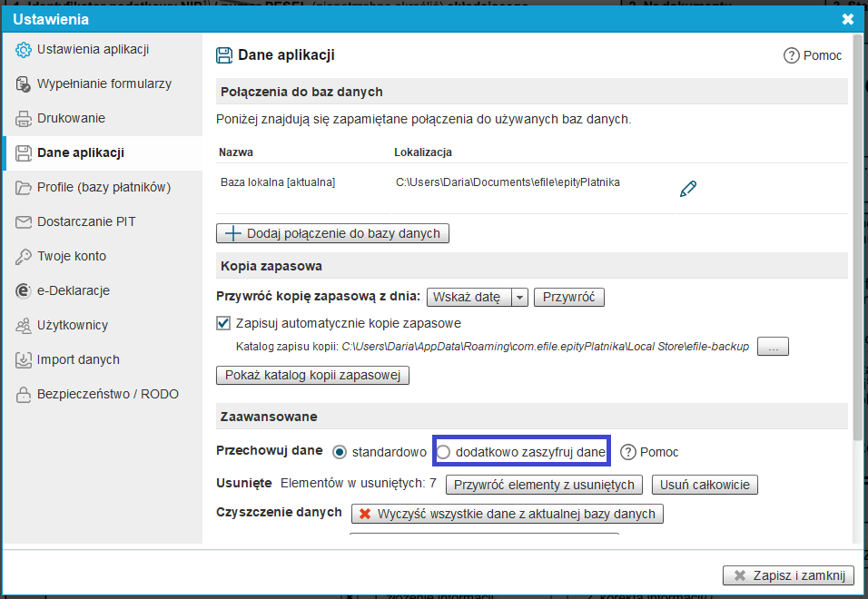This screenshot has height=599, width=868.
Task: Open Ustawienia aplikacji gear icon
Action: (x=24, y=50)
